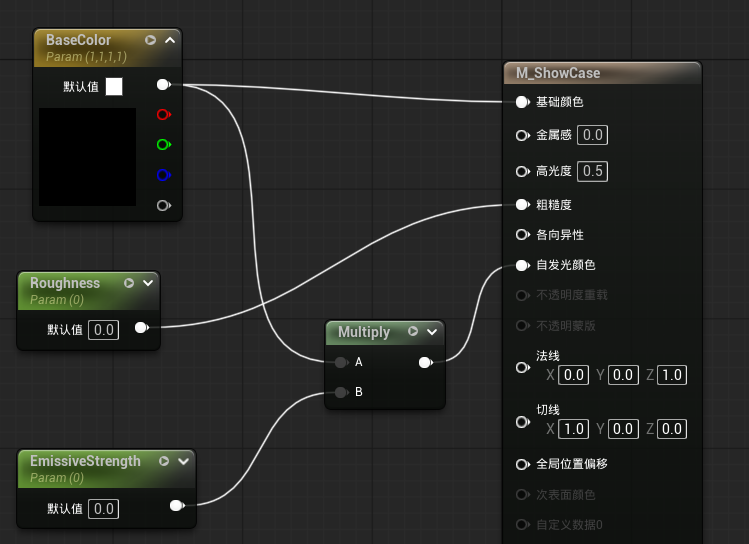Click the black BaseColor preview thumbnail
Viewport: 749px width, 544px height.
coord(87,157)
